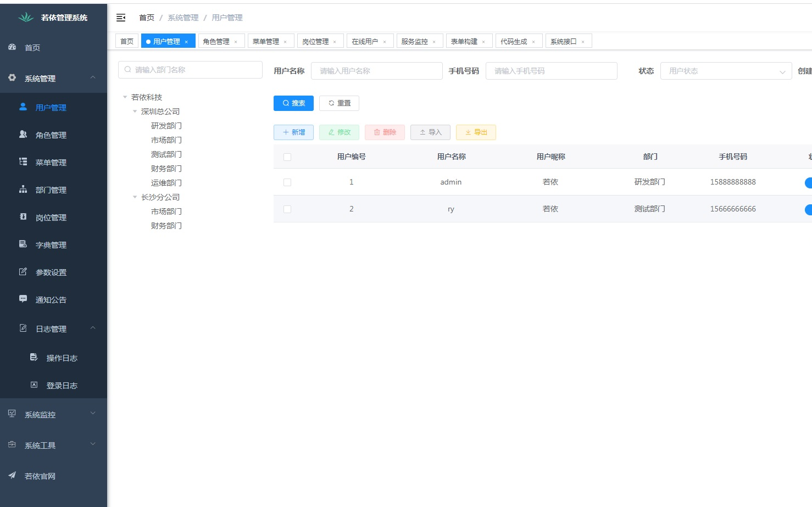The height and width of the screenshot is (507, 812).
Task: Select 研发部门 in department tree
Action: 166,126
